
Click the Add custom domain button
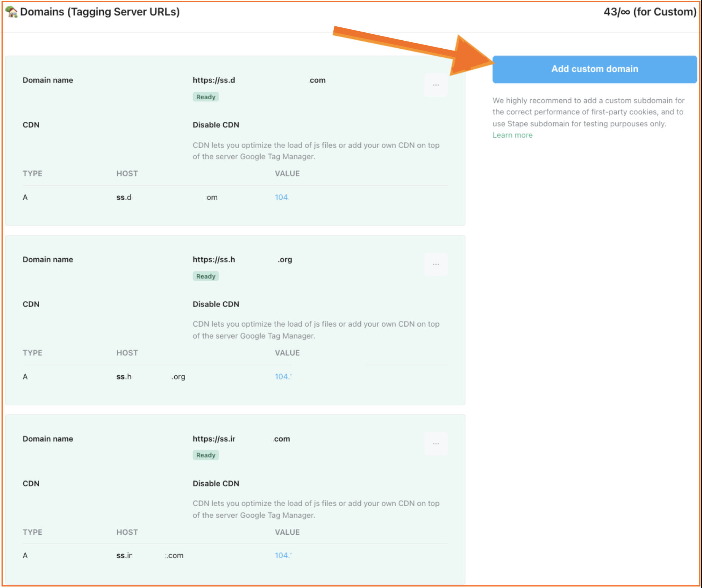coord(594,69)
